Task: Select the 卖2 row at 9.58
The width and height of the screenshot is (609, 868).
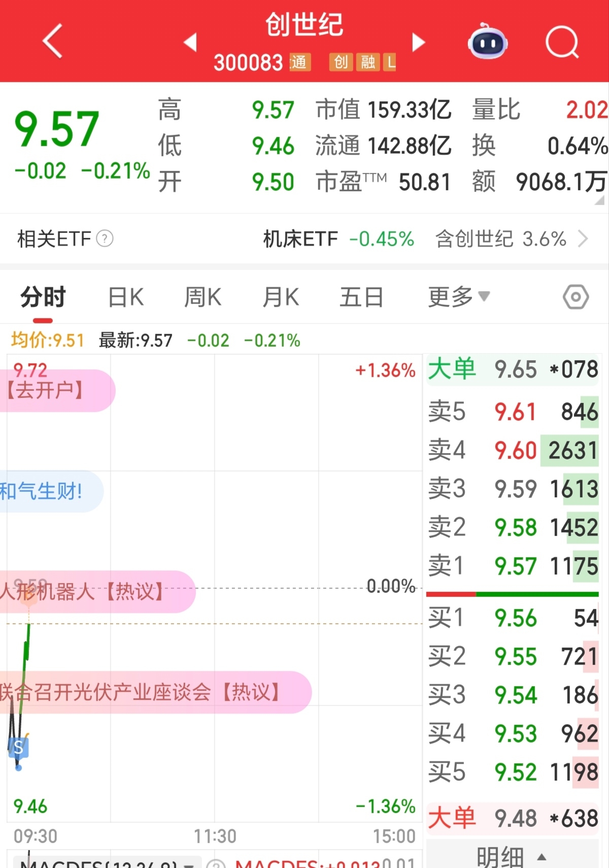Action: pos(513,527)
